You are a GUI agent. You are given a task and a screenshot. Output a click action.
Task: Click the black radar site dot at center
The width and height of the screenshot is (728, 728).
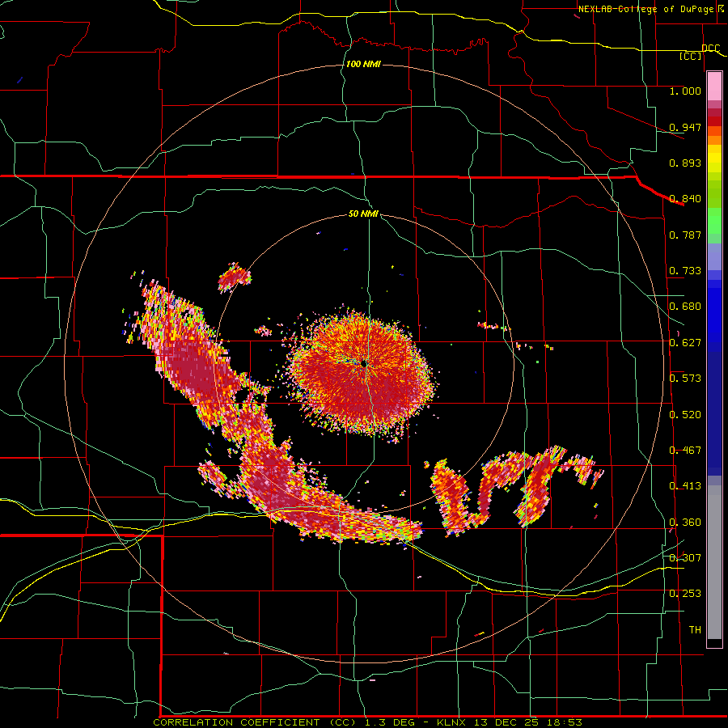[364, 363]
